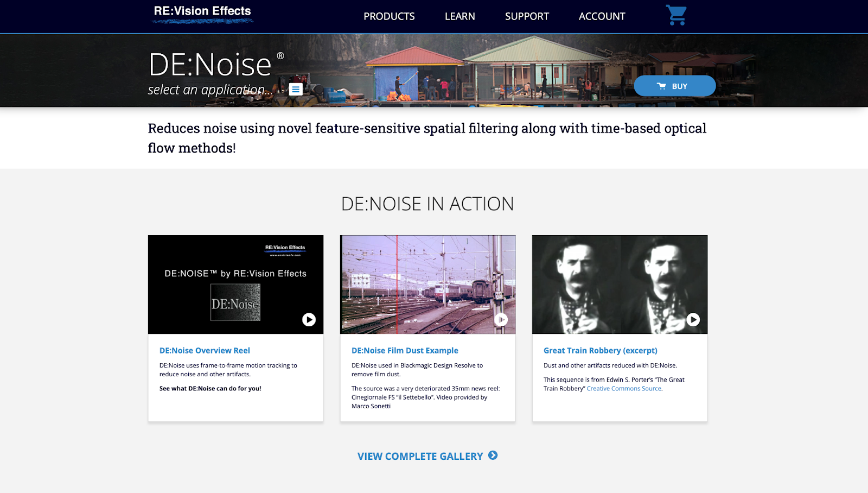Play the Great Train Robbery video

tap(693, 320)
